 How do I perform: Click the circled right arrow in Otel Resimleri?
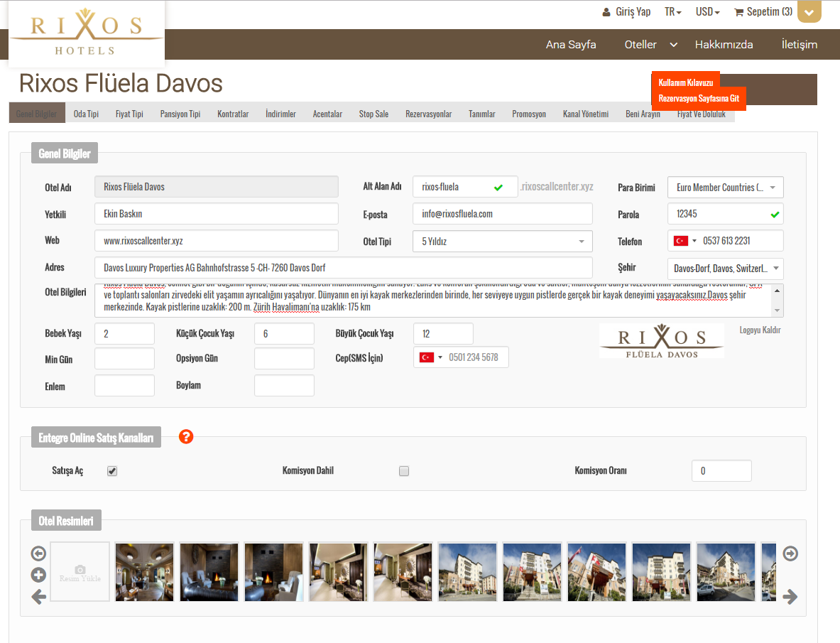click(790, 553)
